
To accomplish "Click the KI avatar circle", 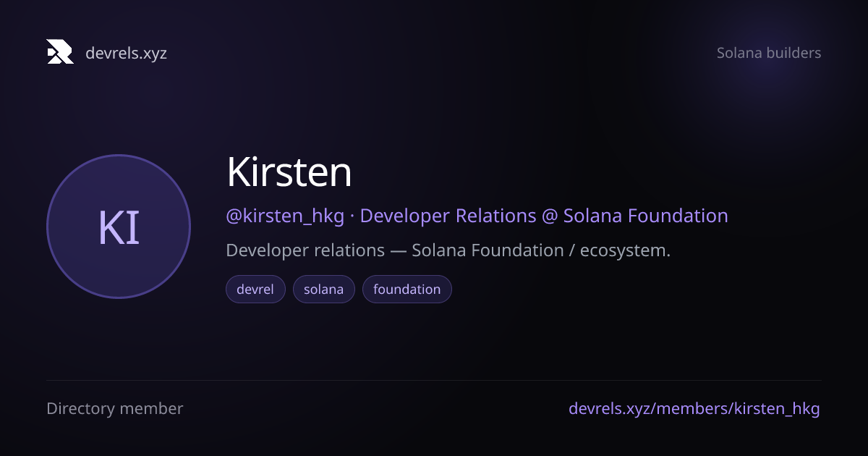I will 119,227.
